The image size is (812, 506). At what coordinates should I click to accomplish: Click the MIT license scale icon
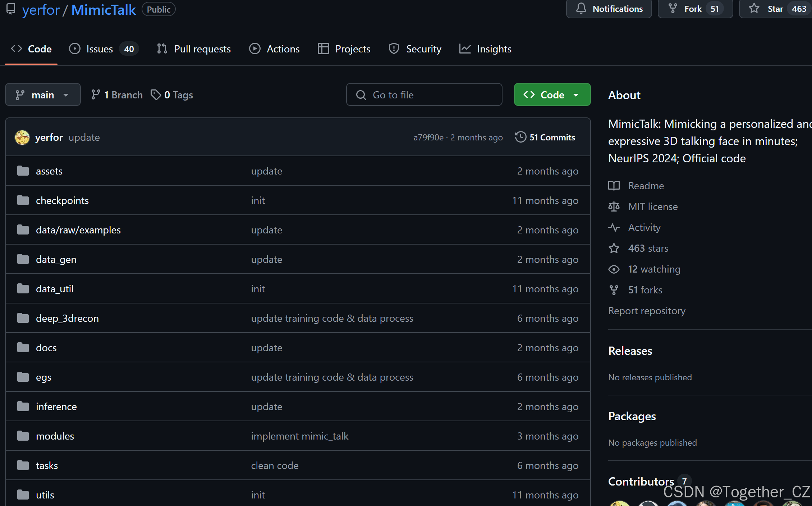(x=614, y=206)
